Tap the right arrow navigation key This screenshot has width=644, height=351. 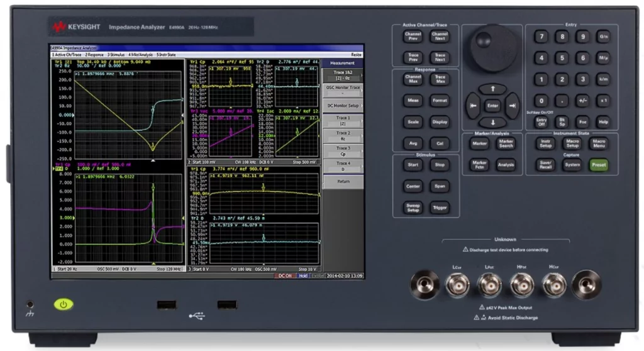click(512, 106)
